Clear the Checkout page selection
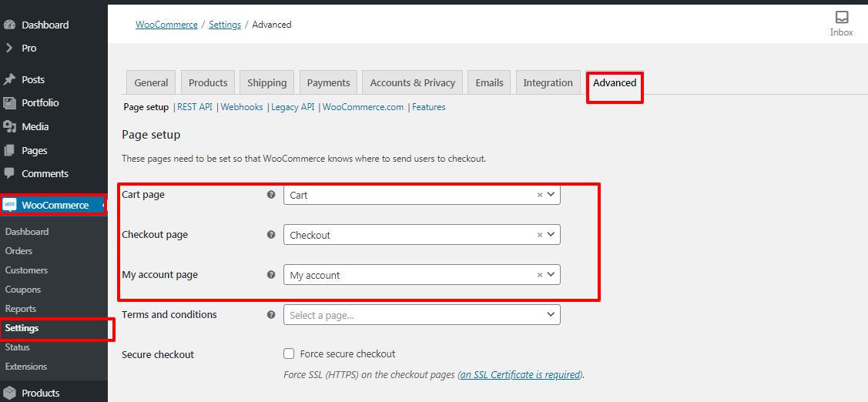868x402 pixels. tap(540, 235)
